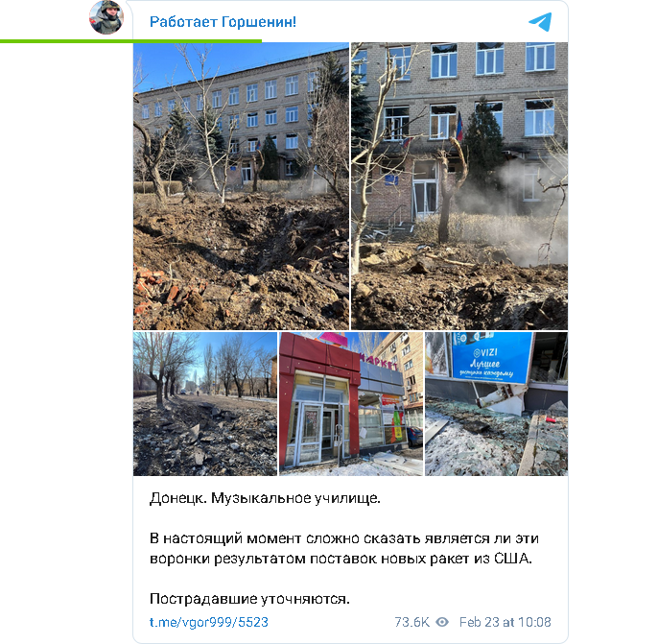Open the VIZI sign broken glass photo
The width and height of the screenshot is (658, 644).
click(x=497, y=404)
